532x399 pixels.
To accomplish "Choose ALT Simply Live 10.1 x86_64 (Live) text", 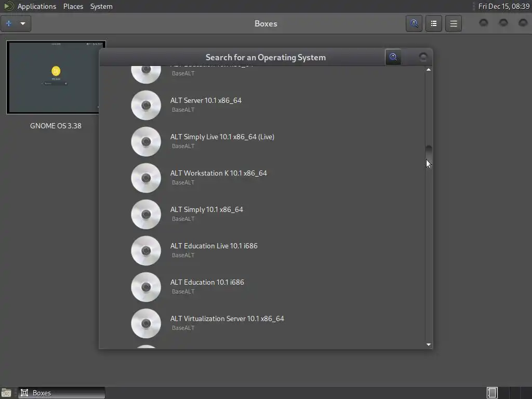I will [x=222, y=137].
